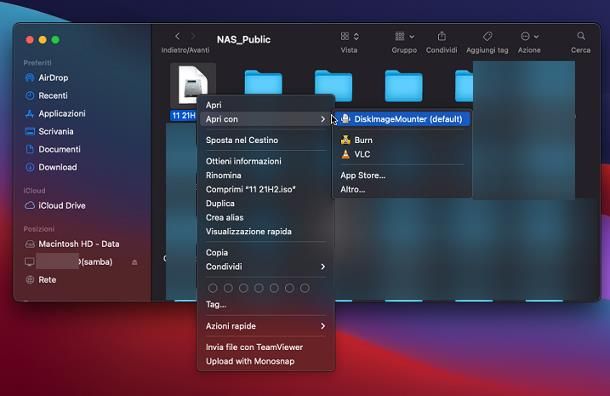Pick the first tag color circle
Screen dimensions: 610x396
(x=212, y=288)
